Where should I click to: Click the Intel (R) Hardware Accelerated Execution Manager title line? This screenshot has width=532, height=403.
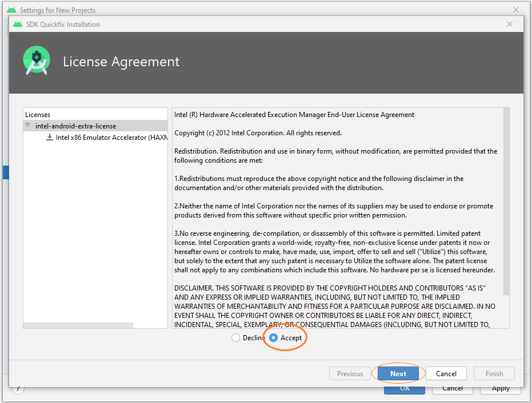pyautogui.click(x=294, y=115)
